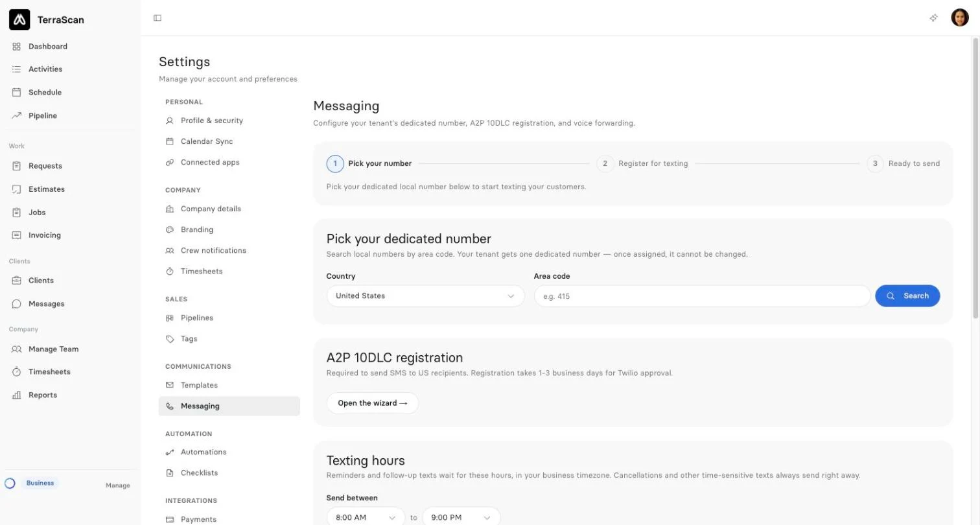Click the sparkle assistant icon in header
Viewport: 980px width, 525px height.
[934, 18]
